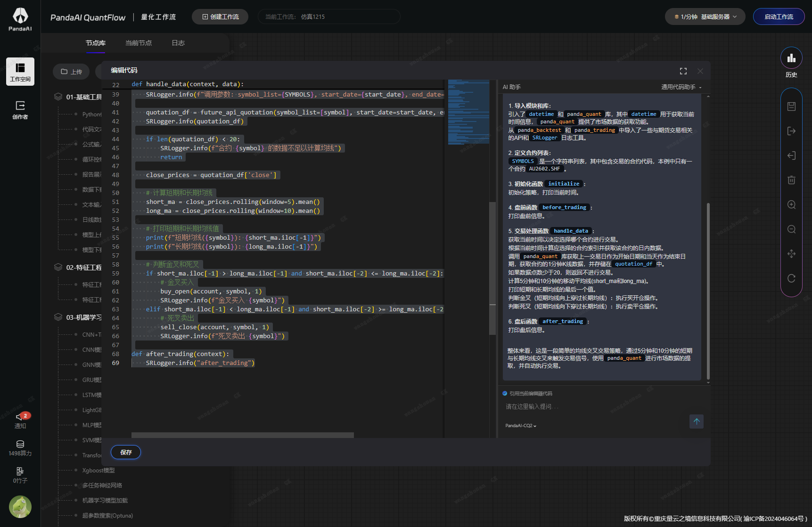Click the layers icon beside 02-特征工程
Image resolution: width=812 pixels, height=527 pixels.
58,267
